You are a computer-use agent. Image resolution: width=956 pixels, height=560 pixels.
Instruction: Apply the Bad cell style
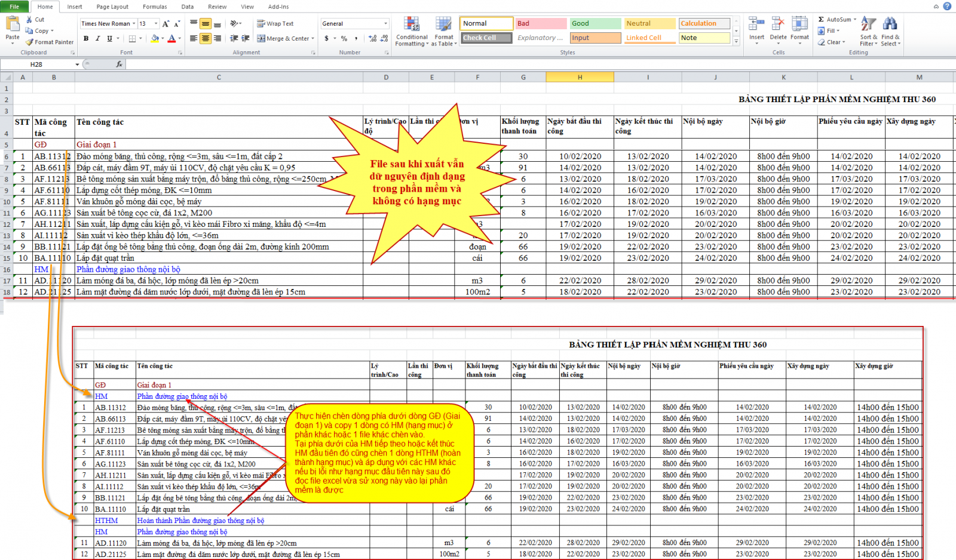541,23
